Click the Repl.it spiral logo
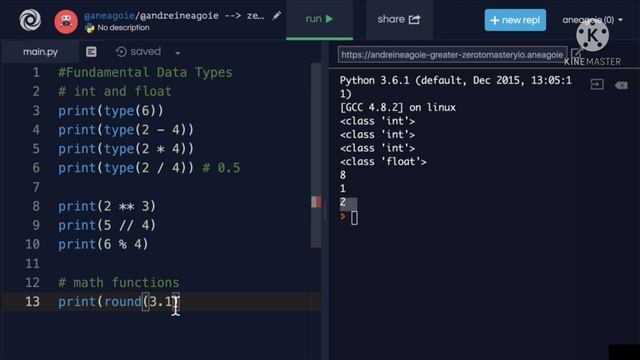The width and height of the screenshot is (640, 360). pyautogui.click(x=30, y=20)
